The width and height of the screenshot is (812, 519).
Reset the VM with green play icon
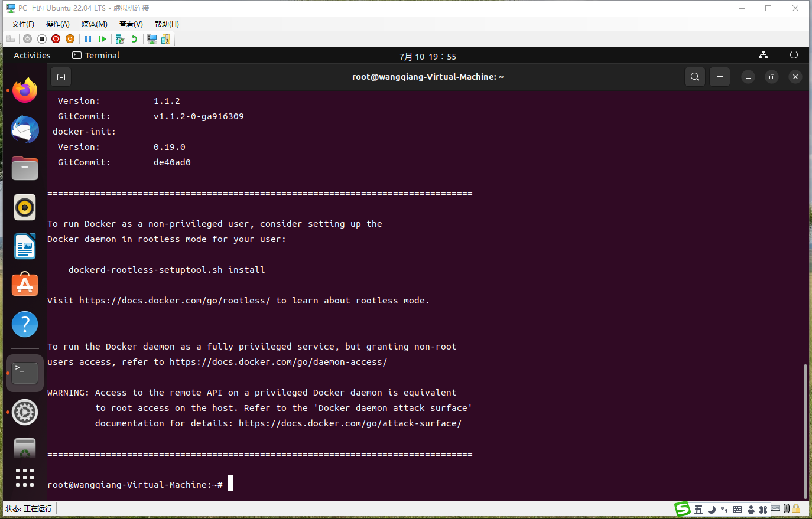coord(102,39)
